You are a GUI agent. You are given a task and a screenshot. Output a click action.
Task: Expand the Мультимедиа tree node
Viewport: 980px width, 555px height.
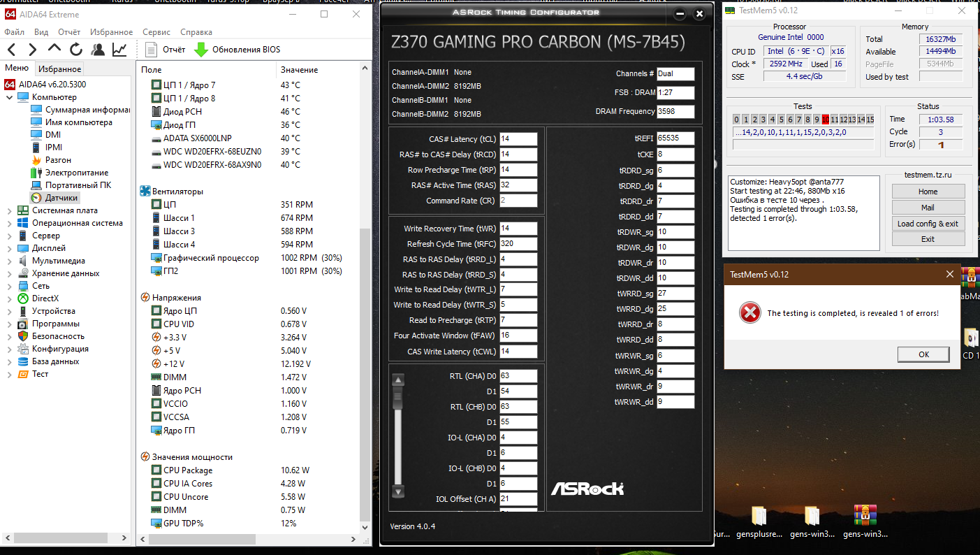9,261
